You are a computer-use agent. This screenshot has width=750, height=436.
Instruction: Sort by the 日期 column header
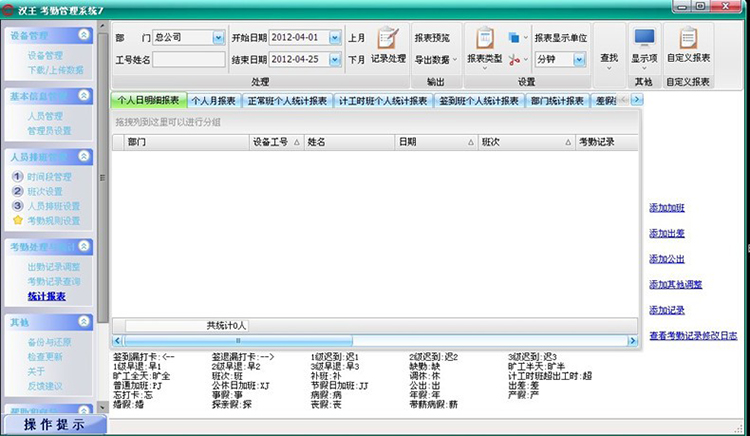point(436,142)
